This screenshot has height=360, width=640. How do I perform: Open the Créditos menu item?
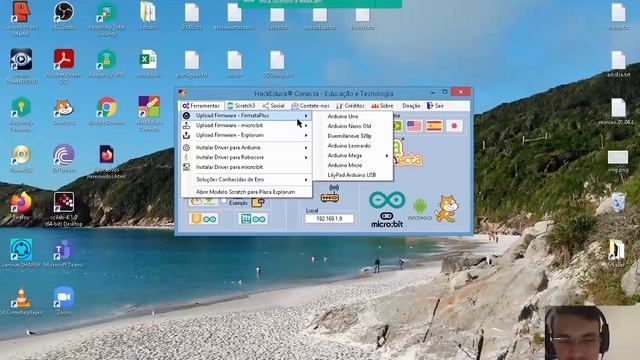pos(350,106)
